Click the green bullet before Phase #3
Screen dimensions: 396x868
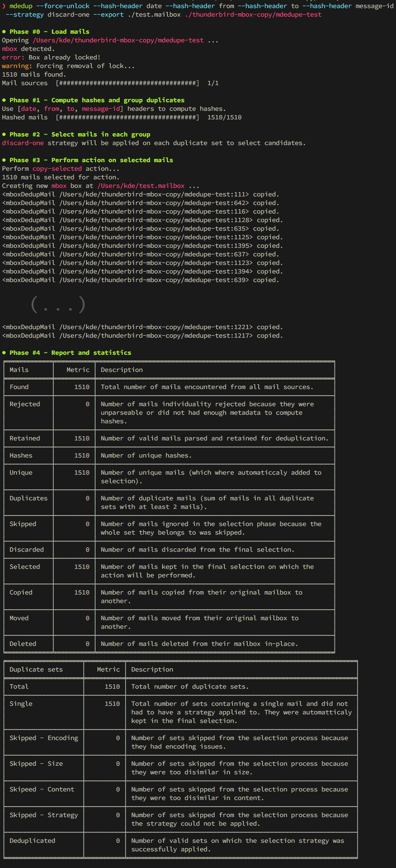coord(4,160)
